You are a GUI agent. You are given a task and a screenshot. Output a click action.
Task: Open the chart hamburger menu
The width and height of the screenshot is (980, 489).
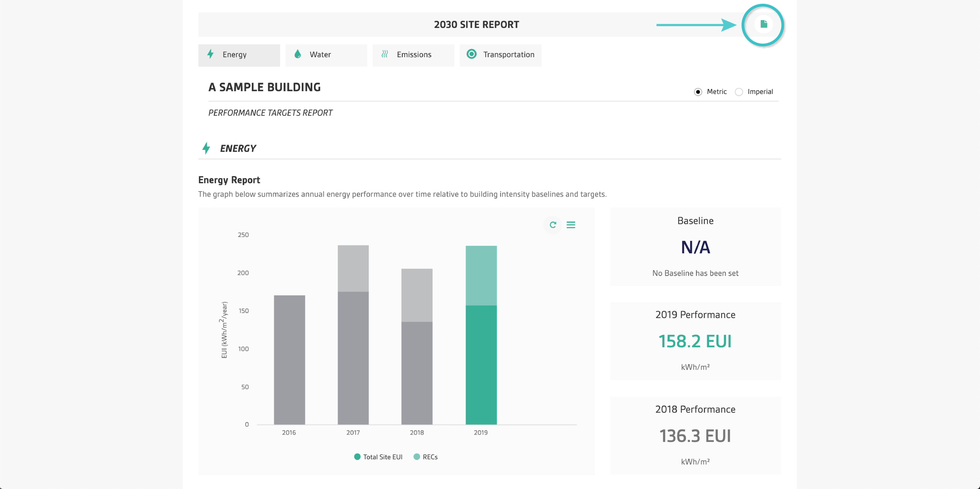[571, 225]
